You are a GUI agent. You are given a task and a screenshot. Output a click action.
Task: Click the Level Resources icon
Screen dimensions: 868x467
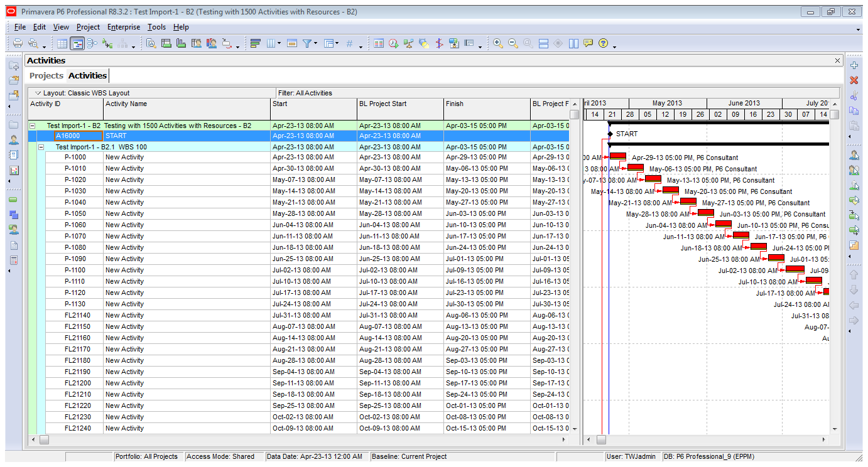click(409, 43)
